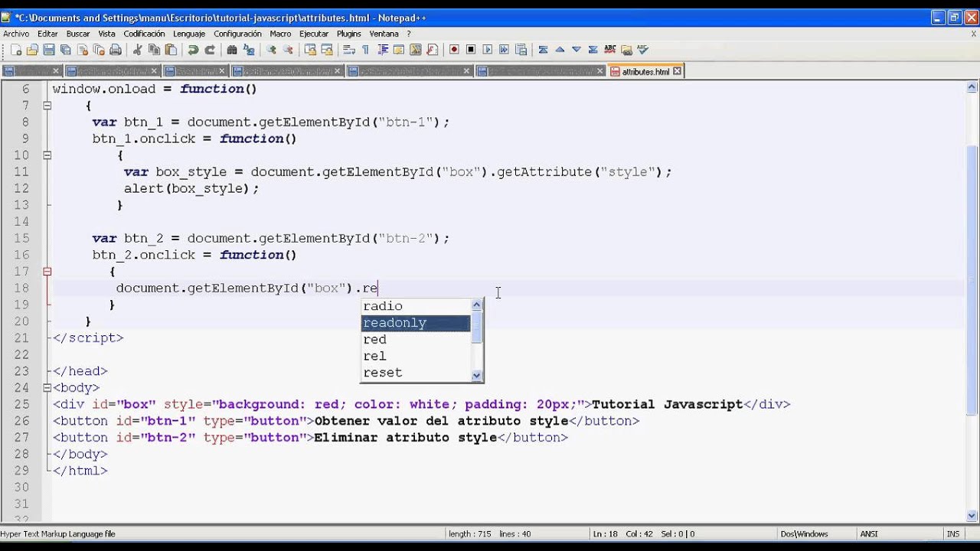The height and width of the screenshot is (551, 980).
Task: Collapse the fold marker at line 7
Action: pos(47,106)
